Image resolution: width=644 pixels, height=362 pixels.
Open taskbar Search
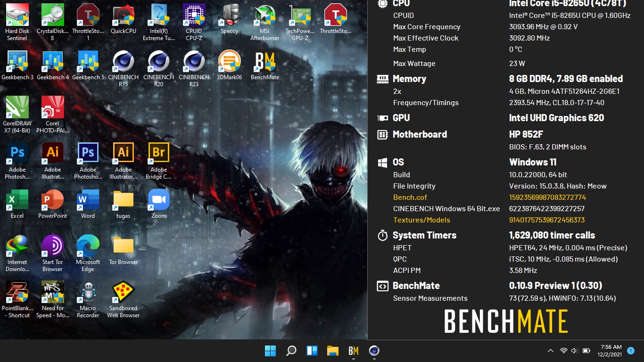(x=291, y=351)
